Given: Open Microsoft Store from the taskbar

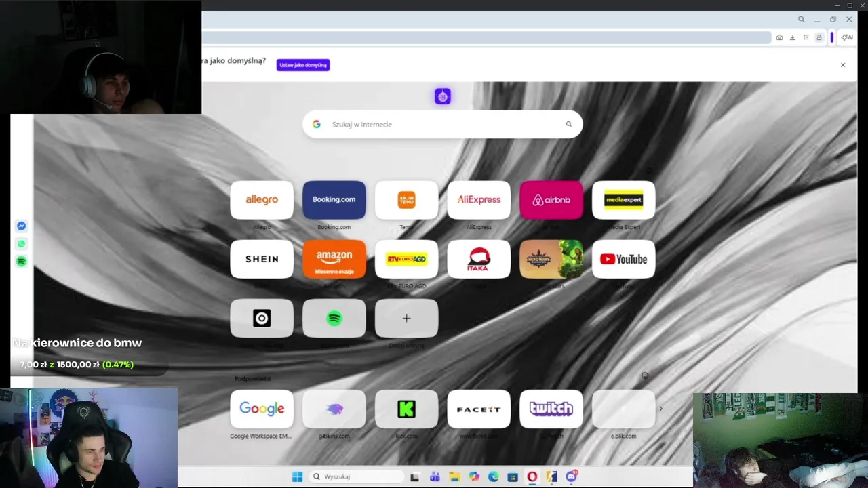Looking at the screenshot, I should tap(513, 477).
